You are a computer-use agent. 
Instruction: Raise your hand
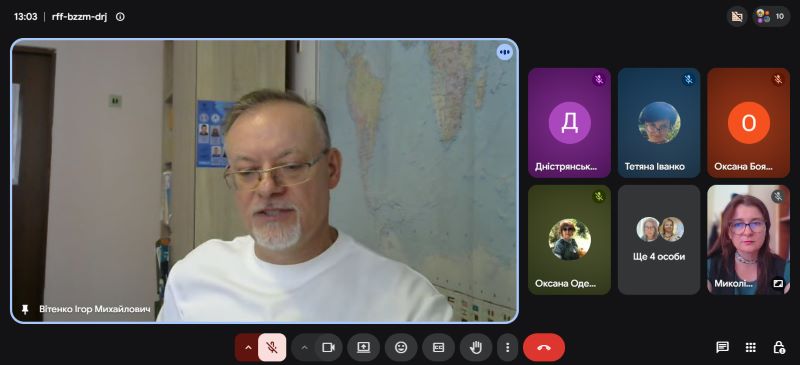tap(476, 348)
